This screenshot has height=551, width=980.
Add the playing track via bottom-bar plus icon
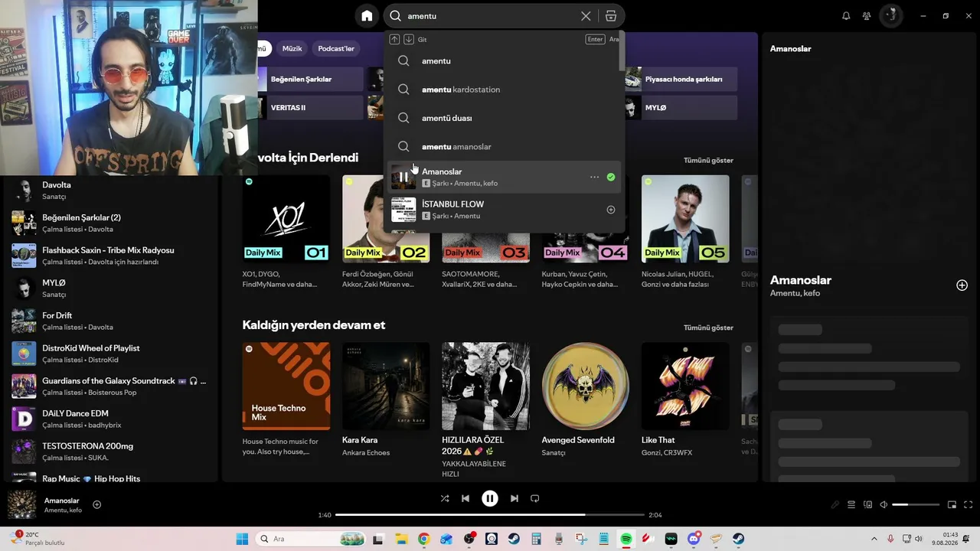click(x=96, y=504)
